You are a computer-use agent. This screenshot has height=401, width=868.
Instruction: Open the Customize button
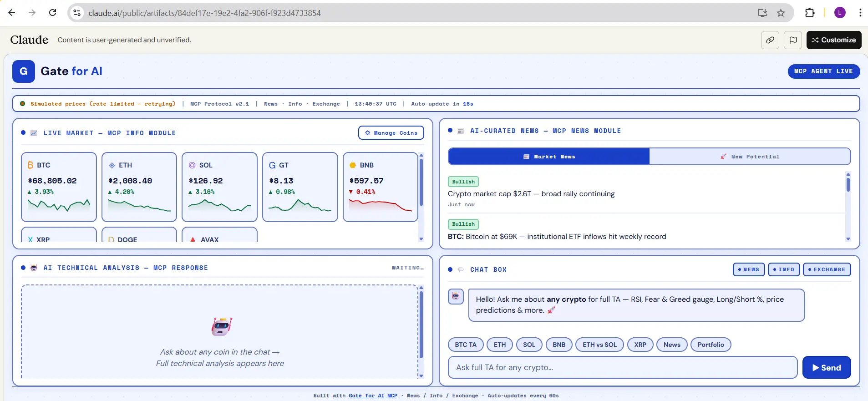tap(834, 40)
